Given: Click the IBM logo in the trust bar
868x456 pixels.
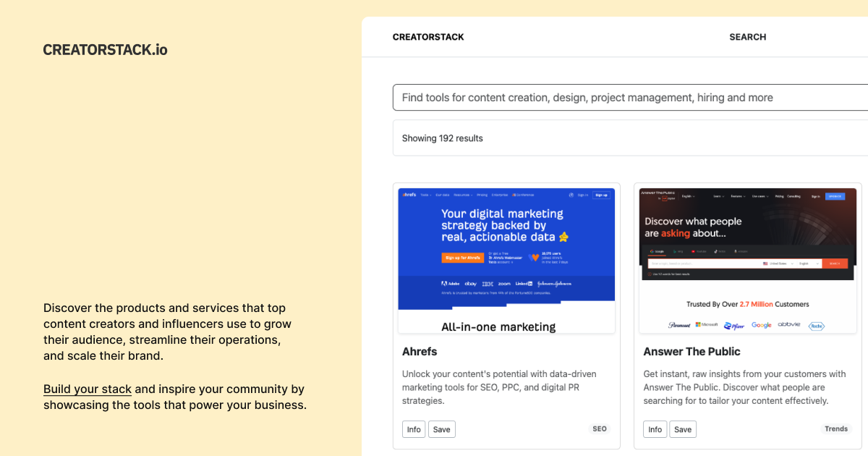Looking at the screenshot, I should click(488, 283).
